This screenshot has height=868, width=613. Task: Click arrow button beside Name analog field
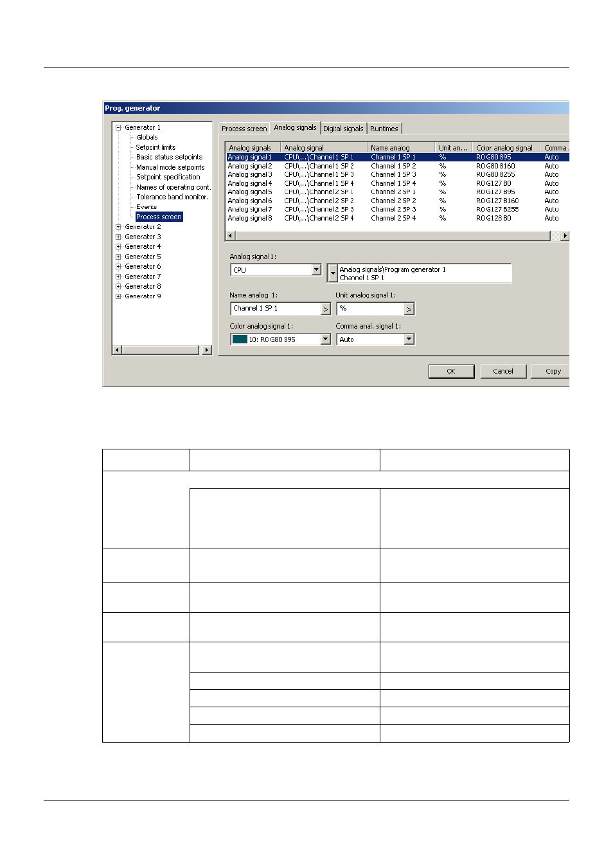tap(326, 309)
